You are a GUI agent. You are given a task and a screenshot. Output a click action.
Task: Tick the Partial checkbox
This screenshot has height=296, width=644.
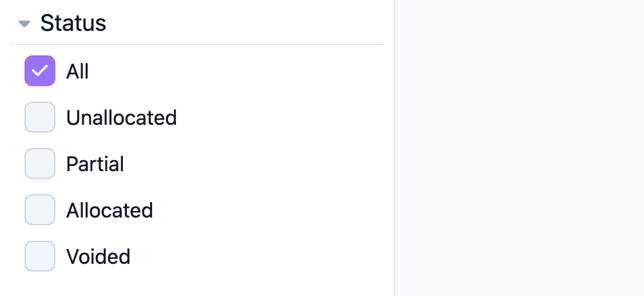[40, 163]
